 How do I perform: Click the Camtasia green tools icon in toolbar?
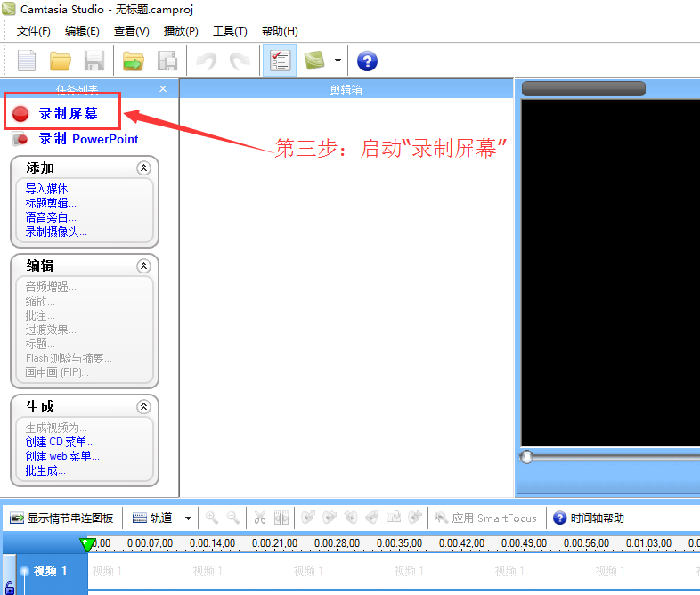[314, 61]
